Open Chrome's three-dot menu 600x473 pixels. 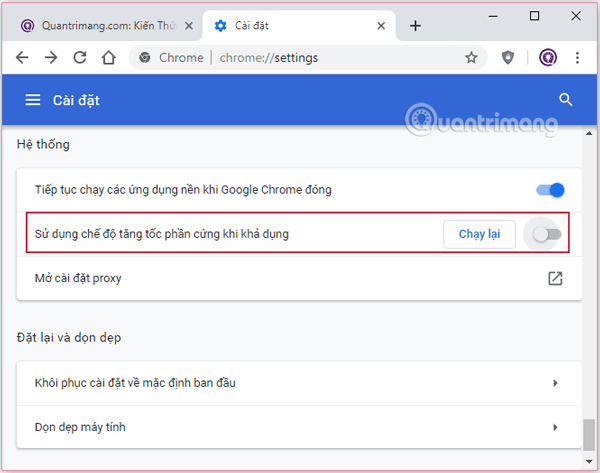point(577,58)
